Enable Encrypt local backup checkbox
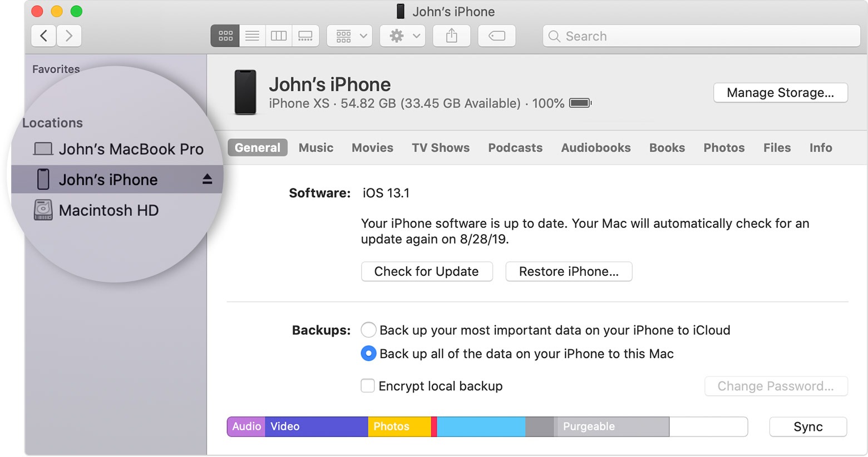 [x=368, y=386]
